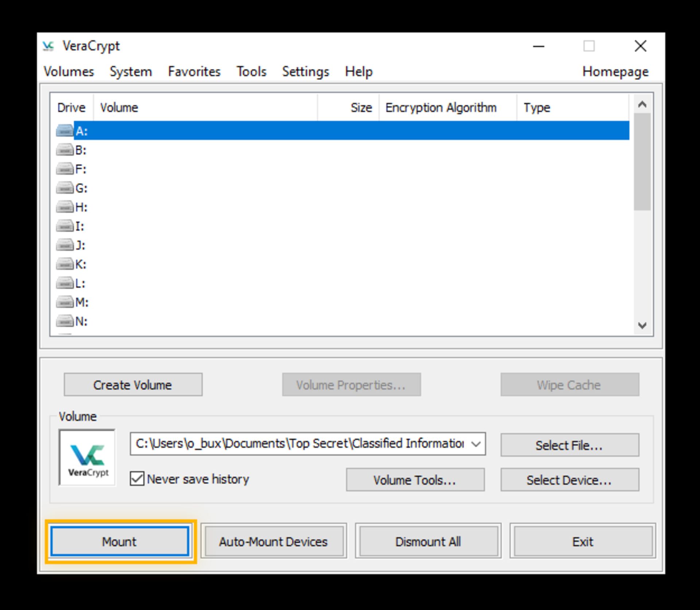
Task: Expand the volume path dropdown arrow
Action: pos(475,444)
